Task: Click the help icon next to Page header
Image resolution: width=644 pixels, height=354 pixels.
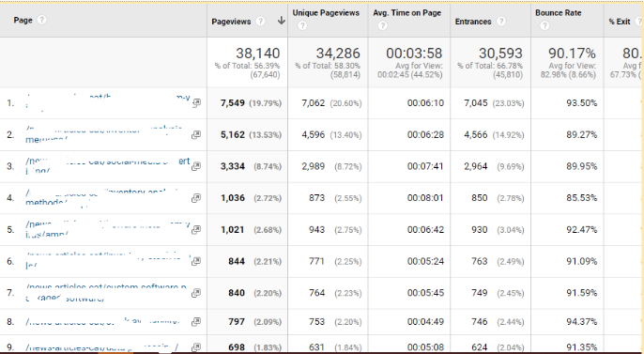Action: (x=41, y=20)
